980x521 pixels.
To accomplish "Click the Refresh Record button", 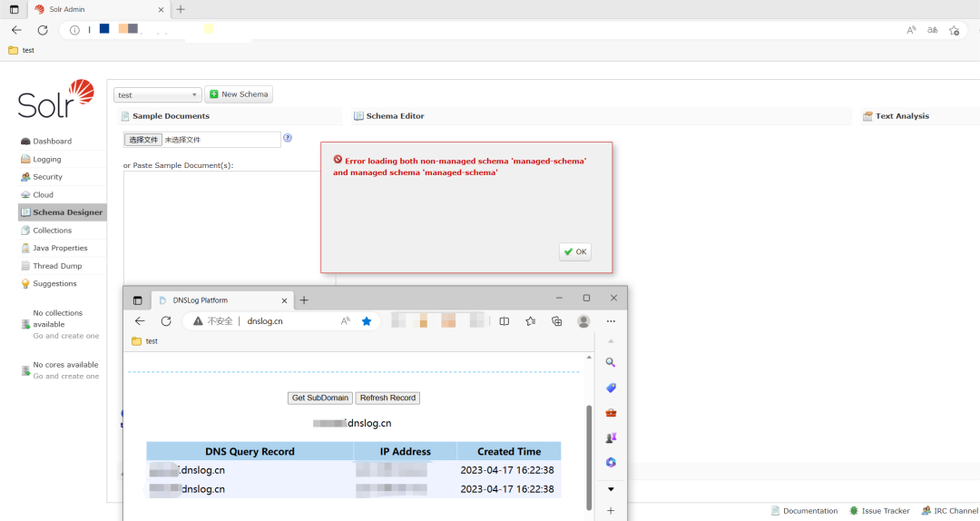I will [x=387, y=398].
